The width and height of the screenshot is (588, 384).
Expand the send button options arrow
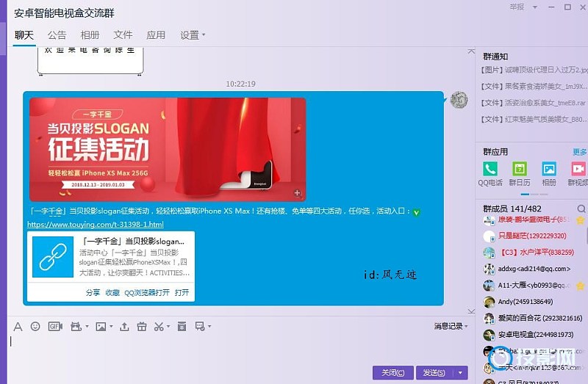point(461,373)
